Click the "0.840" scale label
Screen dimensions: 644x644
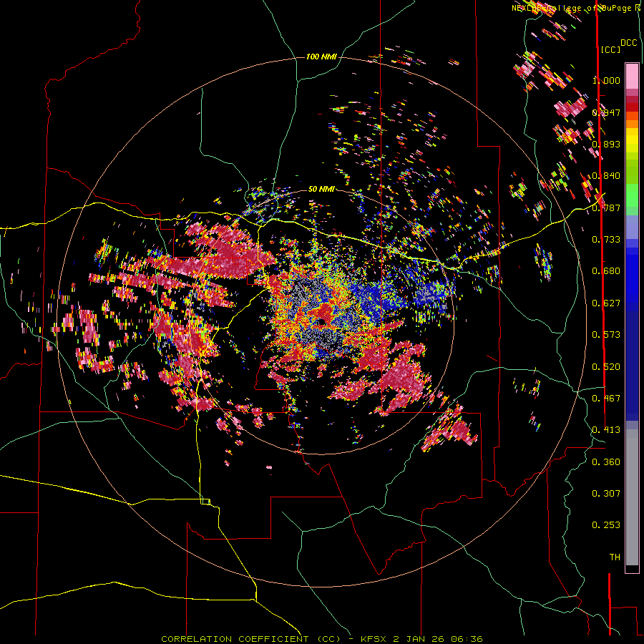point(606,176)
